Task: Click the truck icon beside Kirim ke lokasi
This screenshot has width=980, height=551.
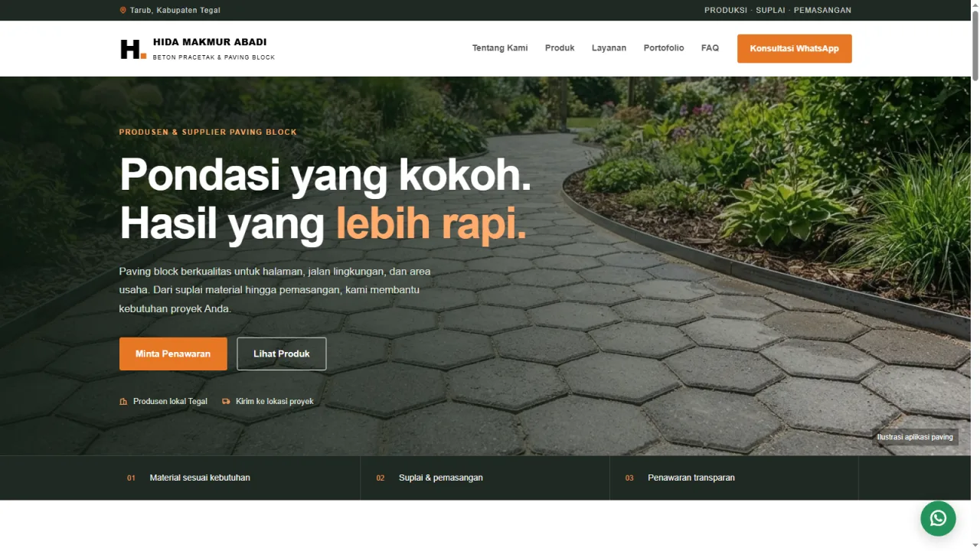Action: [x=226, y=401]
